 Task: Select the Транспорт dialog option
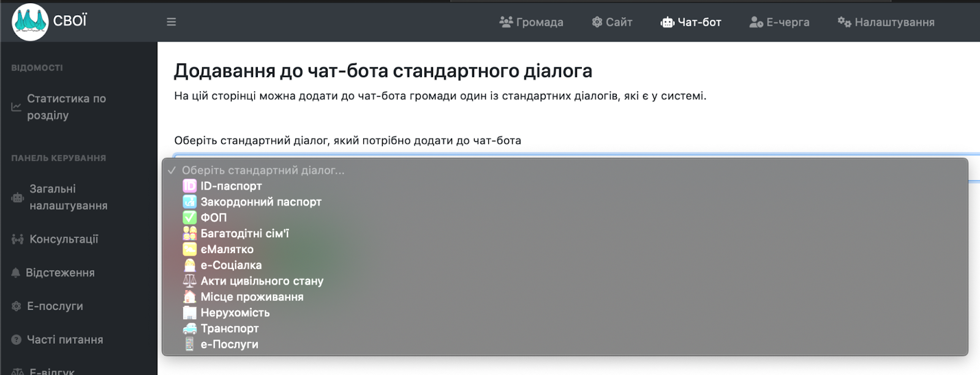click(230, 329)
